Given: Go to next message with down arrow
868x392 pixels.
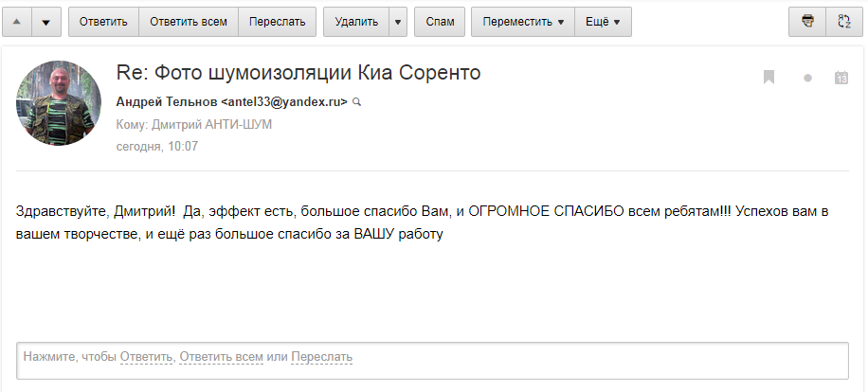Looking at the screenshot, I should 46,22.
